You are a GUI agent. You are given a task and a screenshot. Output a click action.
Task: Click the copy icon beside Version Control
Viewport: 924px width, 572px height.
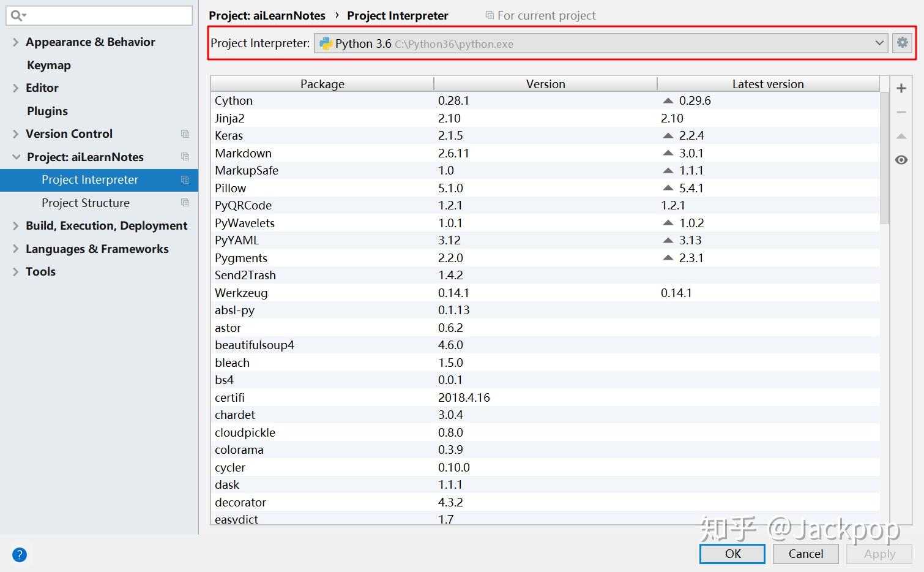[185, 134]
